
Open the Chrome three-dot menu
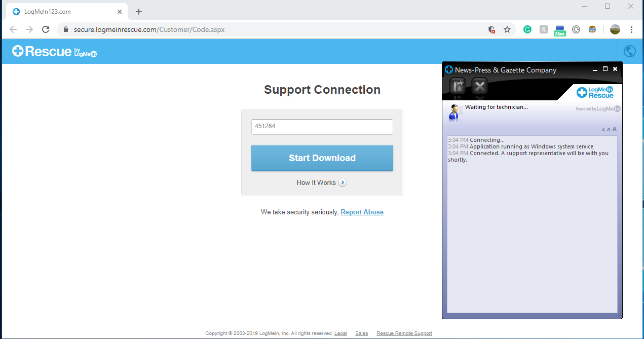pos(631,29)
